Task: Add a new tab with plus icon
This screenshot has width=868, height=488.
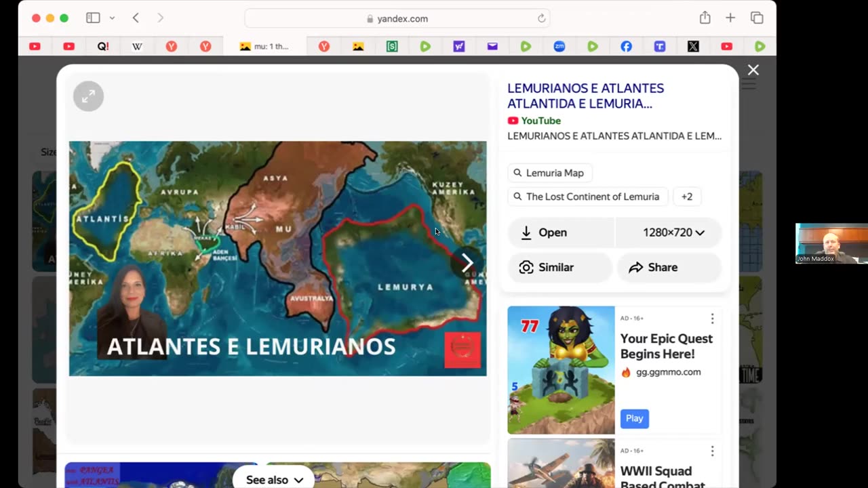Action: tap(730, 18)
